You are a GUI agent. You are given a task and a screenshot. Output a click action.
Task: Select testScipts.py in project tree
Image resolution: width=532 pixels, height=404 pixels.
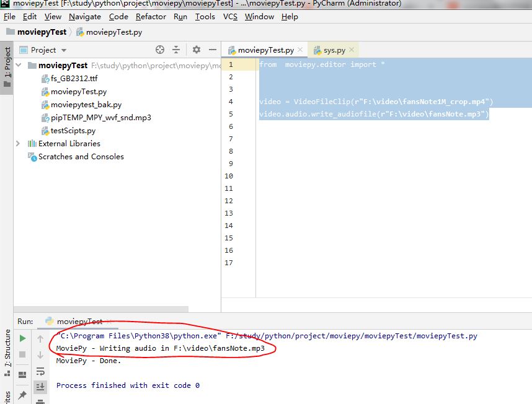69,131
